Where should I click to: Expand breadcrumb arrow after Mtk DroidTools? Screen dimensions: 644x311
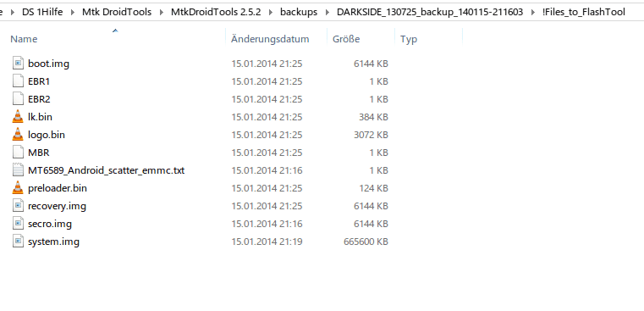(x=162, y=13)
